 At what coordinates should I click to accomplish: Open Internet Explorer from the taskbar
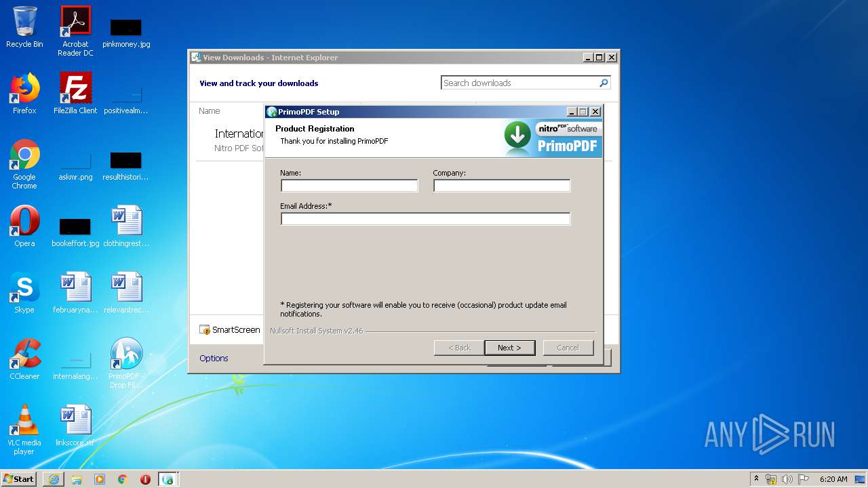coord(54,479)
